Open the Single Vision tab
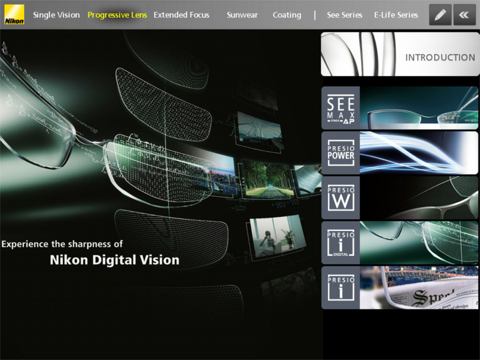This screenshot has width=480, height=360. click(x=56, y=15)
